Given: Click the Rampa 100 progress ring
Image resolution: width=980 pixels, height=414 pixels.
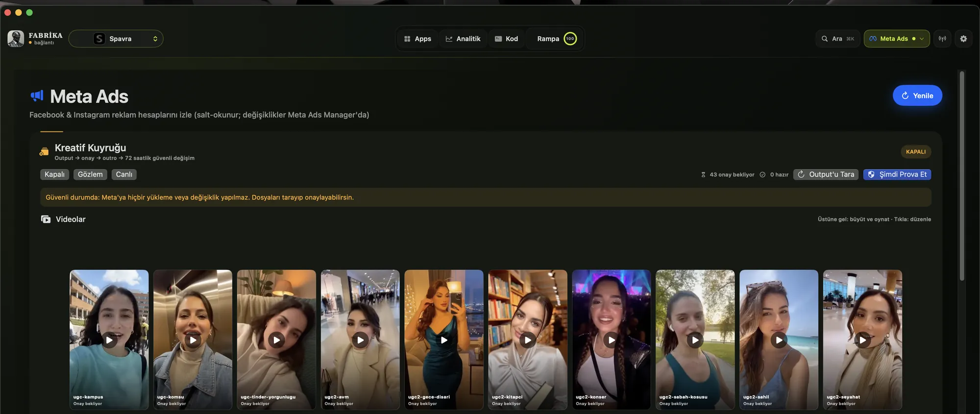Looking at the screenshot, I should [570, 39].
